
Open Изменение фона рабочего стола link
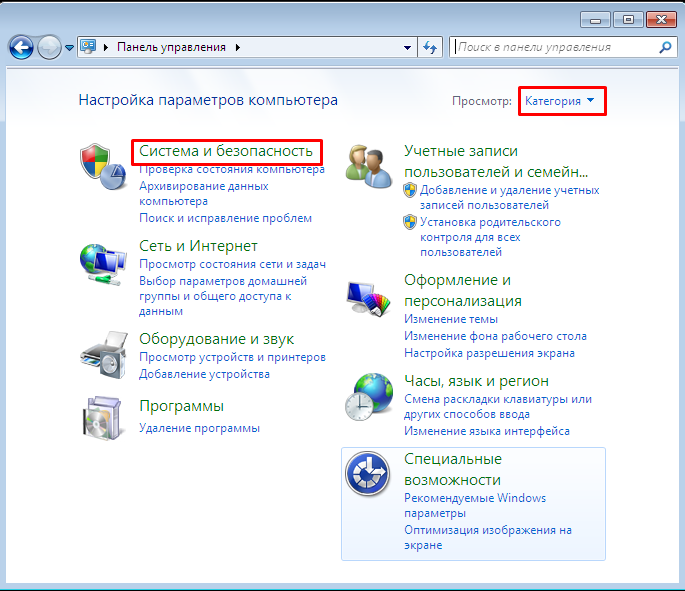495,336
